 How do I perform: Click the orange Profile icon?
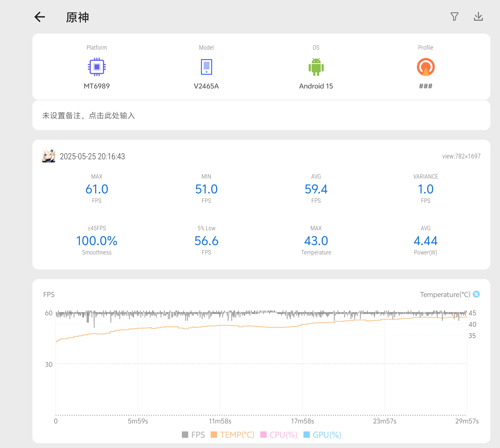coord(426,67)
